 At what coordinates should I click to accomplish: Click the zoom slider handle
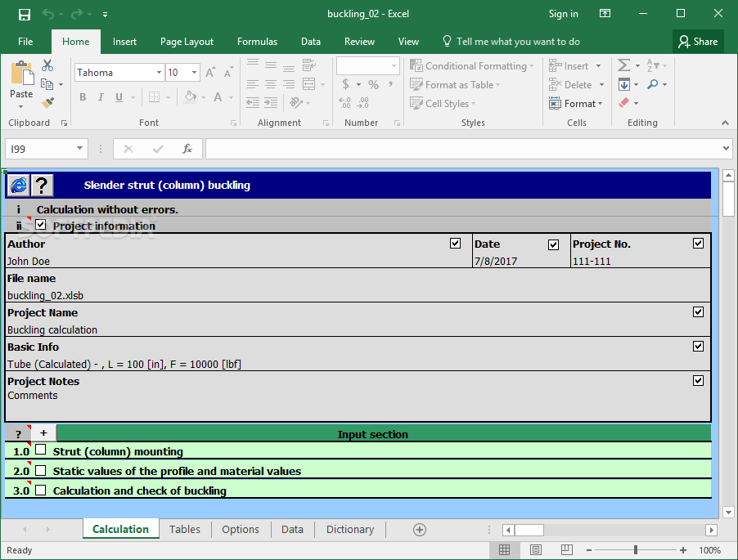coord(636,549)
